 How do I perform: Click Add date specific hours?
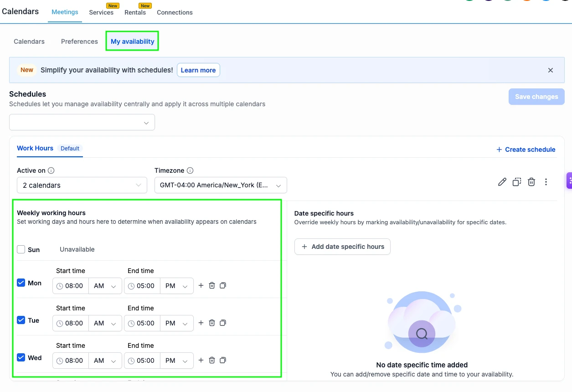(342, 247)
